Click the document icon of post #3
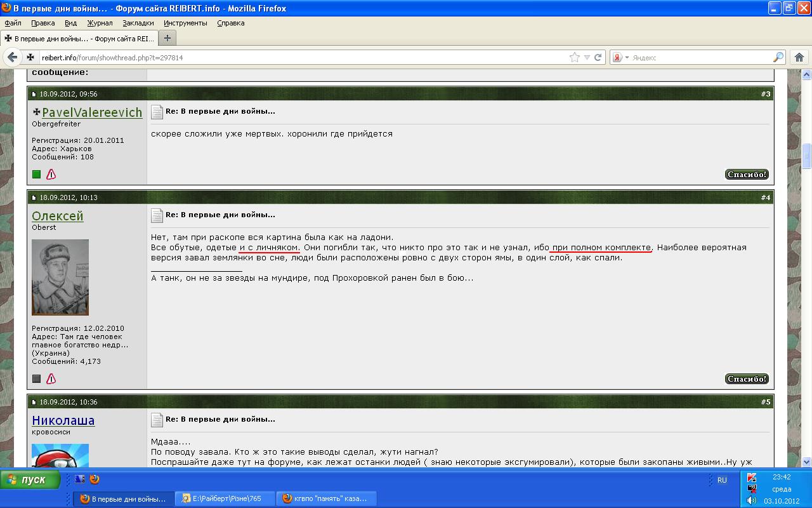Viewport: 812px width, 508px height. pos(157,112)
